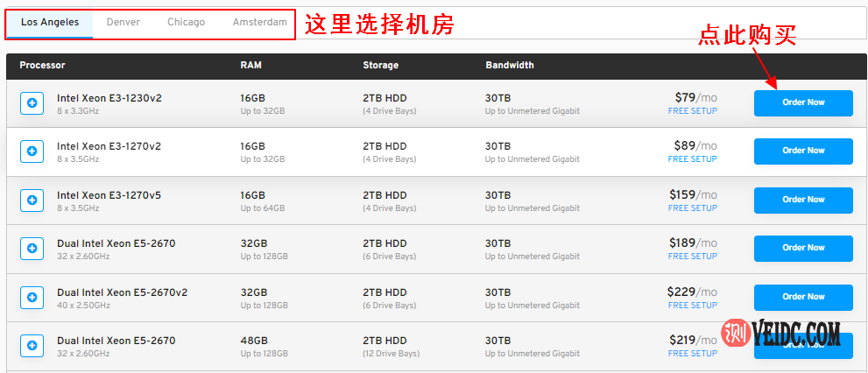Expand details for Intel Xeon E3-1270v2 server
Screen dimensions: 868x373
[x=32, y=151]
